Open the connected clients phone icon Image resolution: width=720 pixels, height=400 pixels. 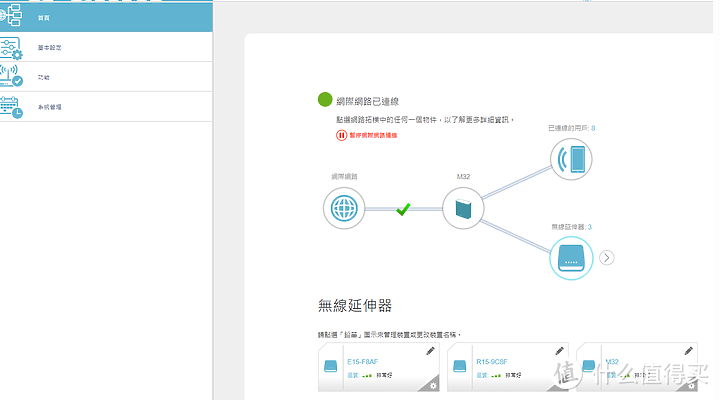pyautogui.click(x=571, y=159)
